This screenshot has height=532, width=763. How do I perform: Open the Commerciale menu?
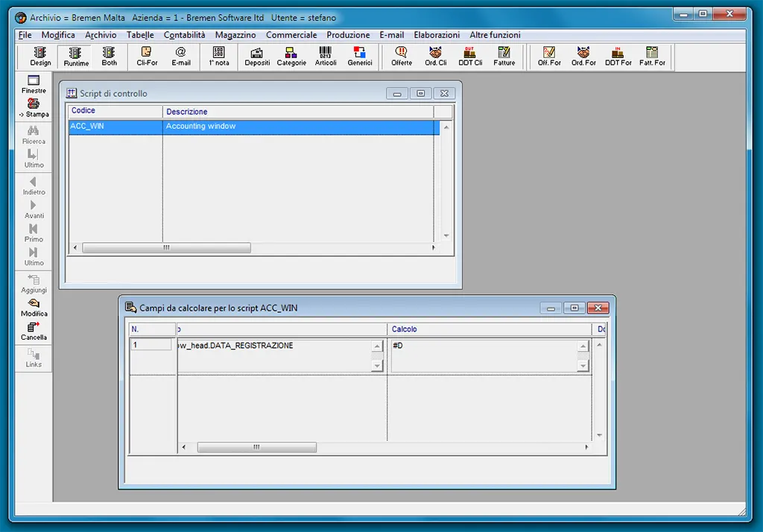291,35
